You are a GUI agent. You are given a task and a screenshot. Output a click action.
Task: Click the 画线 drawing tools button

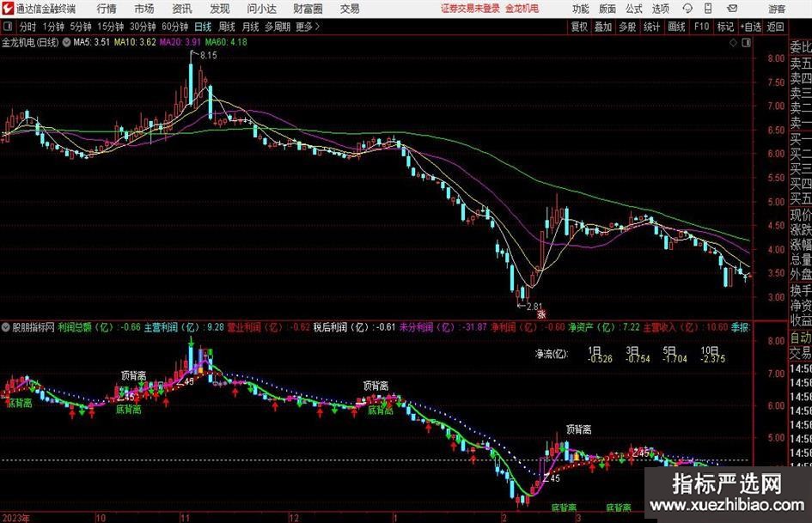coord(676,27)
